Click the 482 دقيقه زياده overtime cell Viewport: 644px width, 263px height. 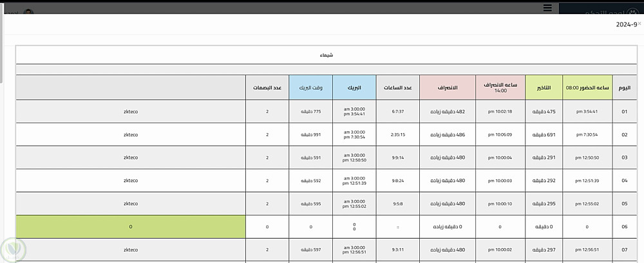448,112
